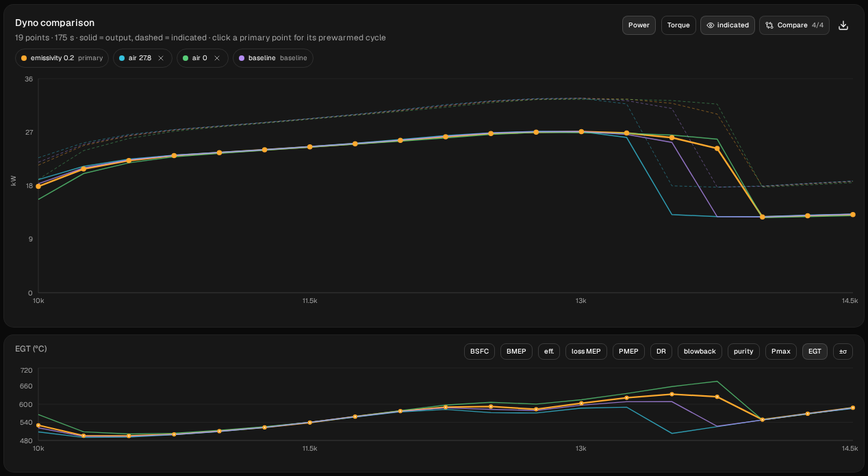Viewport: 868px width, 476px height.
Task: Show the BMEP metric chart
Action: 516,352
